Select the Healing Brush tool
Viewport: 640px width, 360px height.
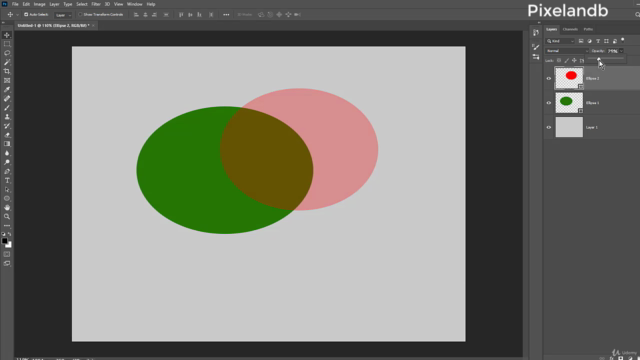pos(7,98)
